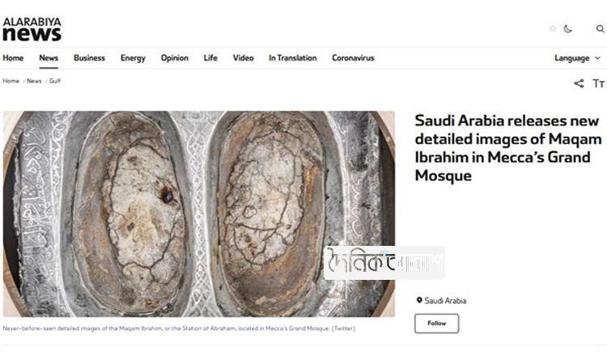This screenshot has width=607, height=364.
Task: Change text size with Tt icon
Action: 599,83
